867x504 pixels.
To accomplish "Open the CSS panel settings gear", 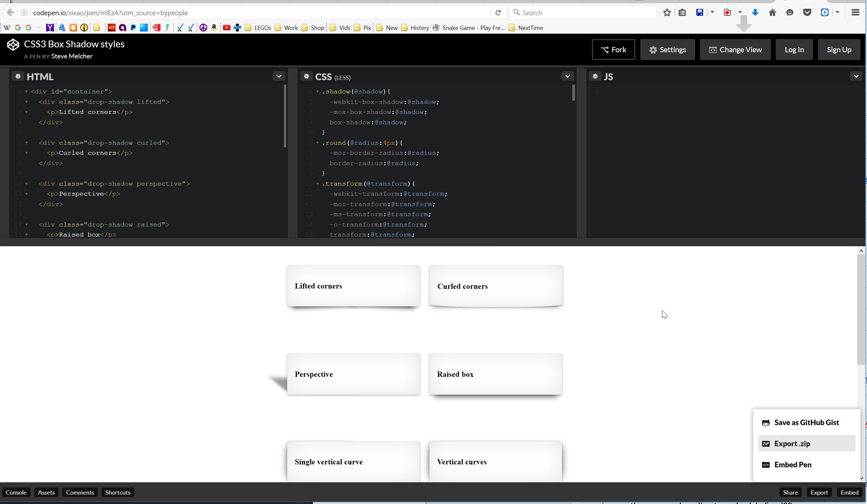I will [x=307, y=76].
